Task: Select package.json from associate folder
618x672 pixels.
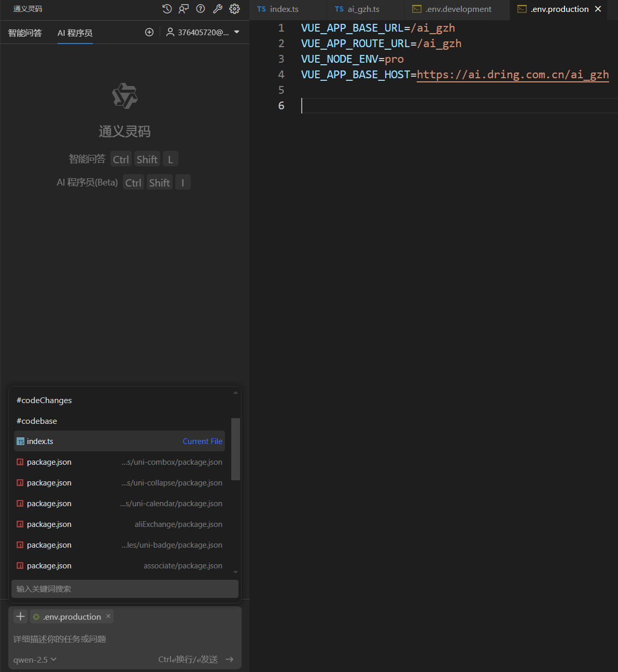Action: click(119, 566)
